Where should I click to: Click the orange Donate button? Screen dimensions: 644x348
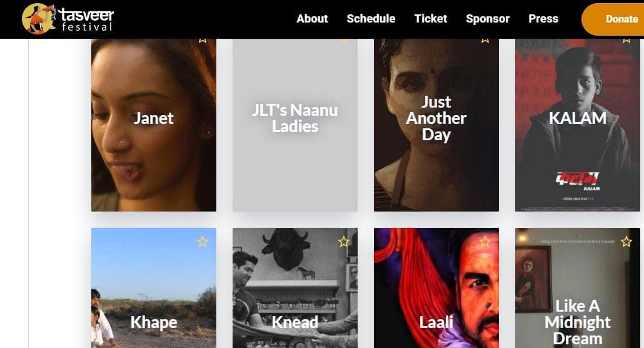click(x=616, y=19)
